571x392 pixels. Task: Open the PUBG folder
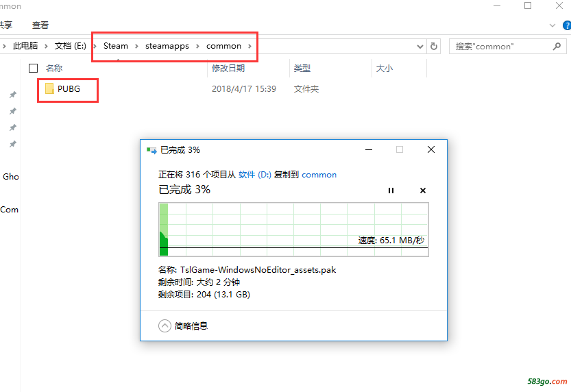pyautogui.click(x=62, y=89)
